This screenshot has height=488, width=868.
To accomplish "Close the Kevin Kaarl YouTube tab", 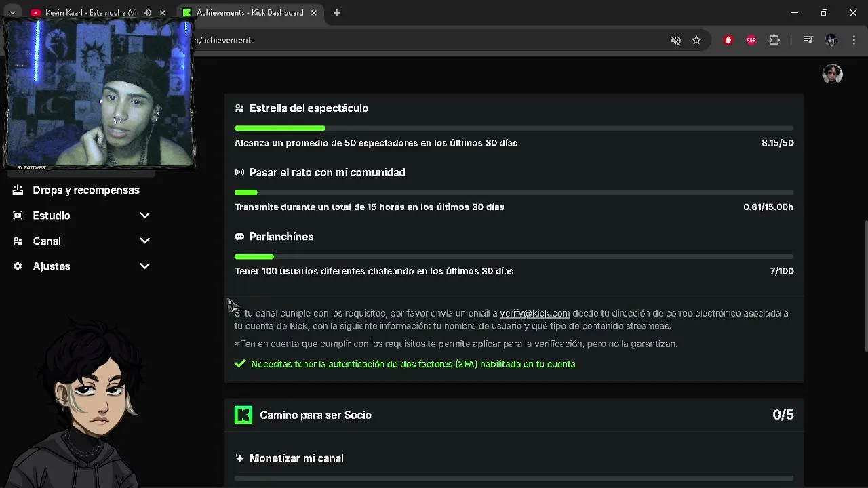I will point(162,13).
